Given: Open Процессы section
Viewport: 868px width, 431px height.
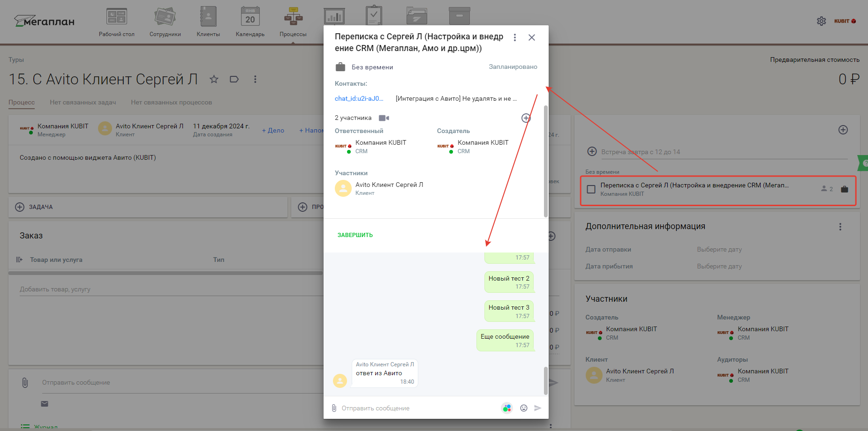Looking at the screenshot, I should 293,22.
